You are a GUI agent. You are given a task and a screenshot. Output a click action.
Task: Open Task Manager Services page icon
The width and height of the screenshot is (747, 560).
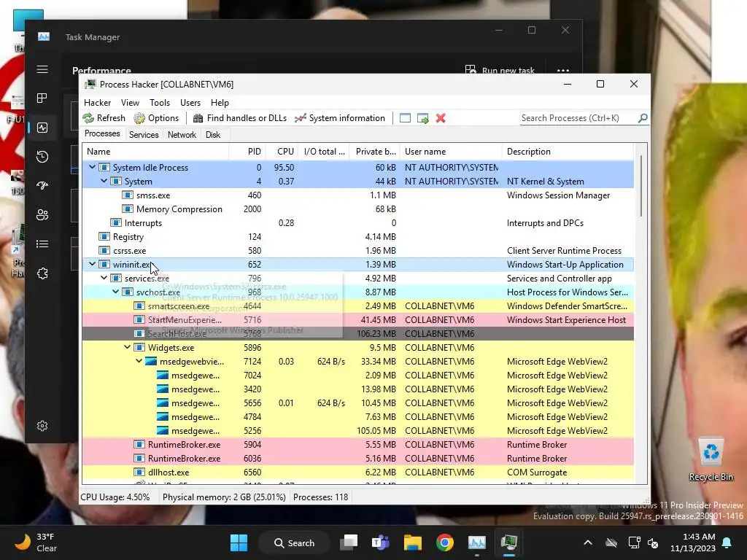pyautogui.click(x=42, y=273)
